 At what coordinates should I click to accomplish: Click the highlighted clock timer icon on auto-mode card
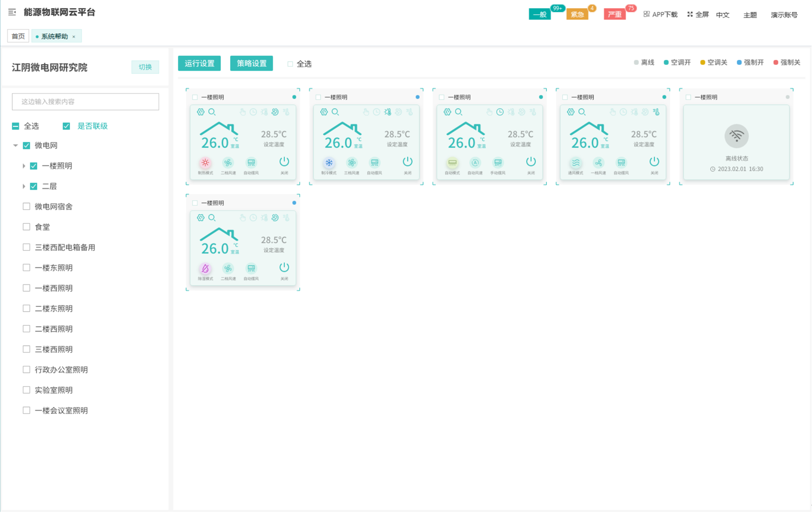(x=500, y=112)
